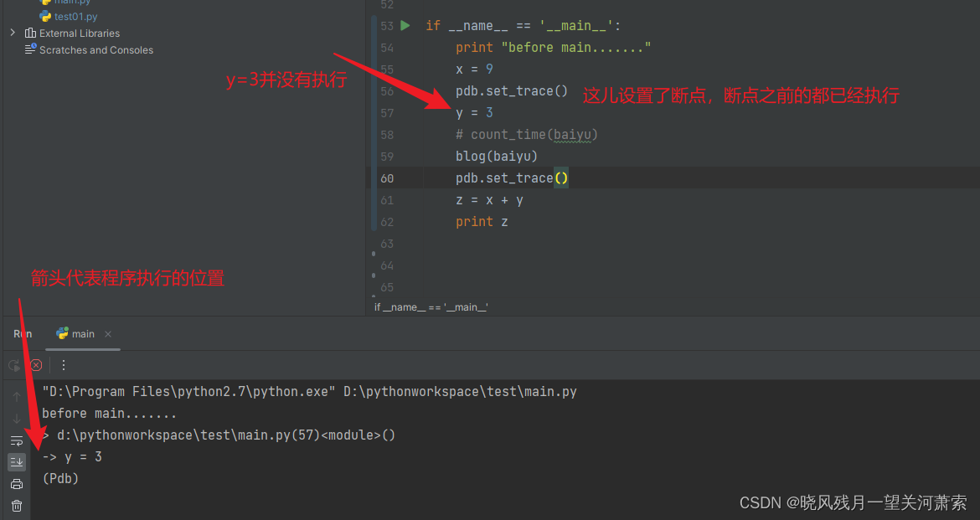980x520 pixels.
Task: Click the Down the Stack Trace arrow icon
Action: [x=17, y=417]
